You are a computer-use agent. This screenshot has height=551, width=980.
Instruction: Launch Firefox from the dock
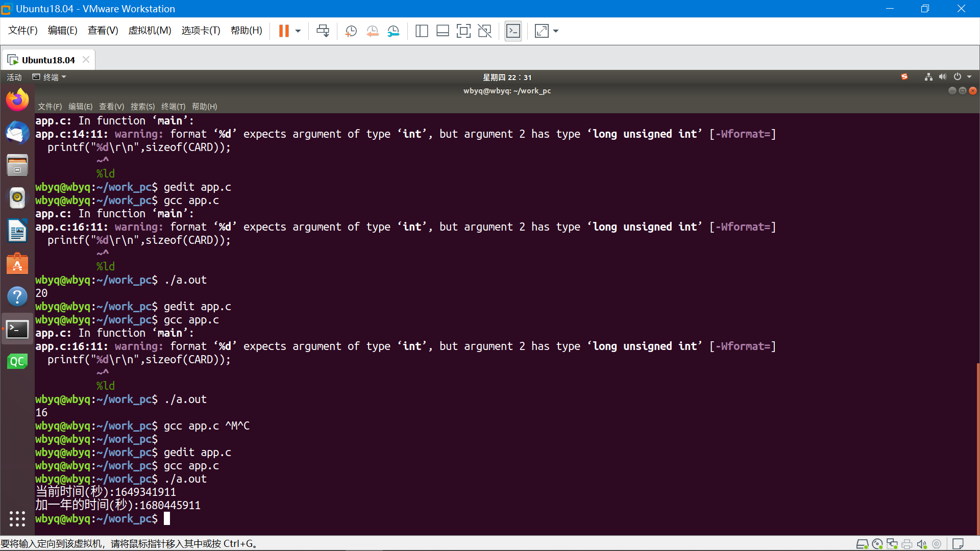pos(17,99)
